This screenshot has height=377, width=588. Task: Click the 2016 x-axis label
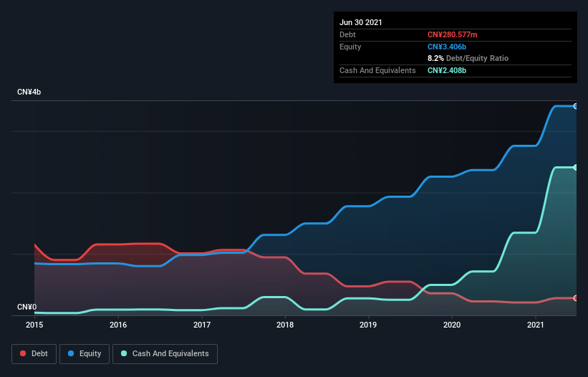(x=118, y=325)
